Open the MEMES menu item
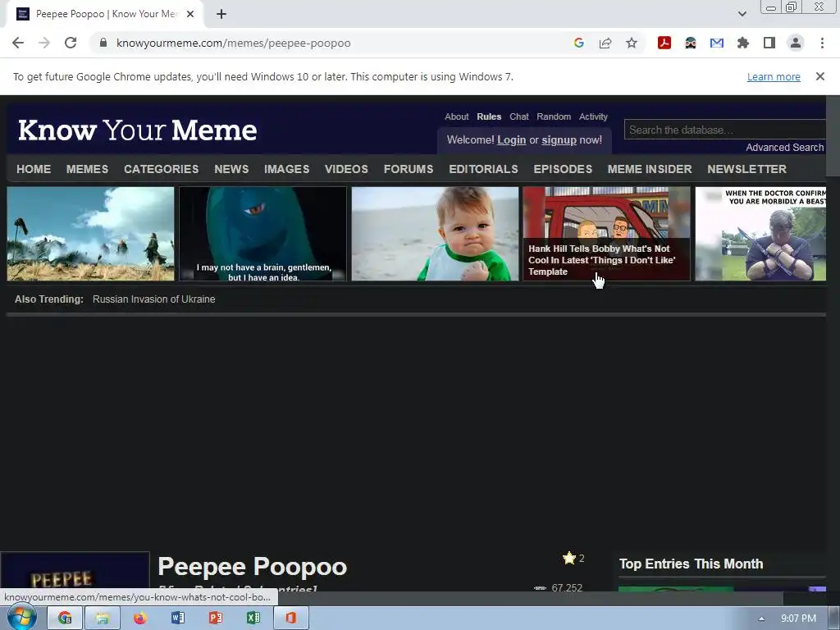The width and height of the screenshot is (840, 630). click(87, 169)
